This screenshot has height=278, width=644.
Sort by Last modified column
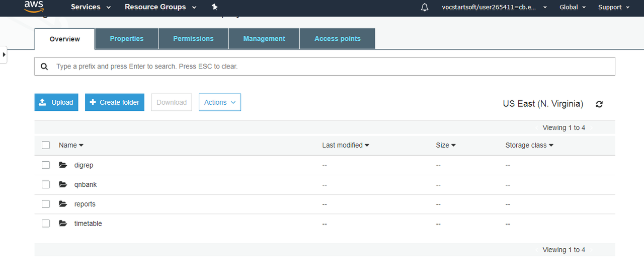(346, 145)
